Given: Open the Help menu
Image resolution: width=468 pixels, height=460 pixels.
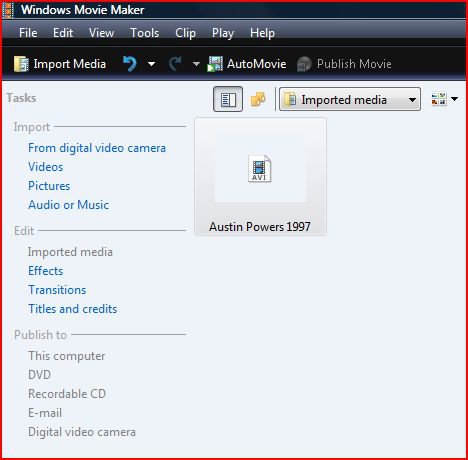Looking at the screenshot, I should [262, 33].
